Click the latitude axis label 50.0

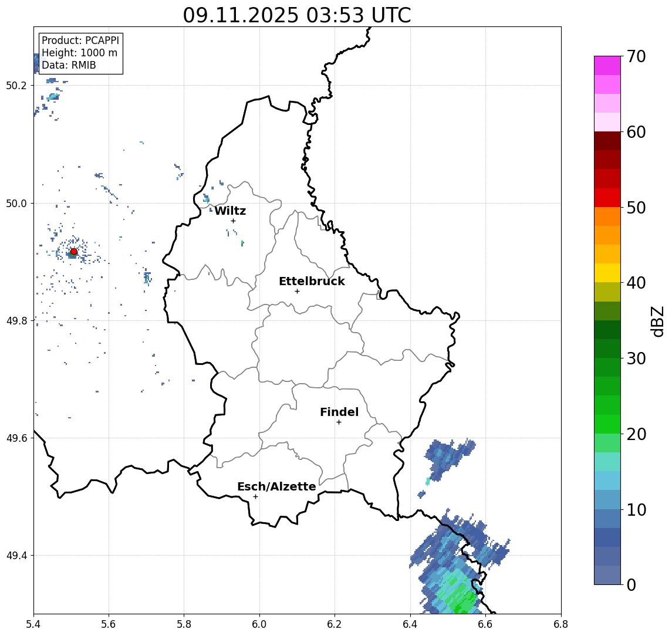(x=16, y=203)
